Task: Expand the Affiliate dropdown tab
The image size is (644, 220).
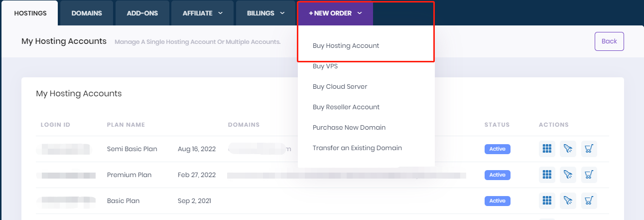Action: coord(202,13)
